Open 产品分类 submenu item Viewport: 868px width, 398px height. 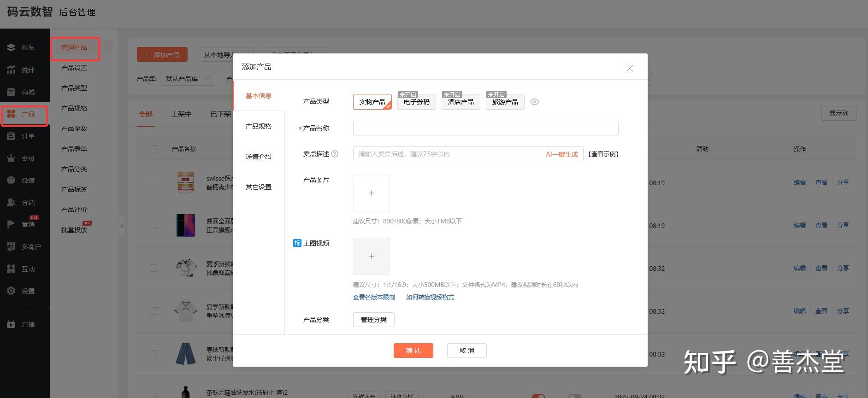coord(74,169)
